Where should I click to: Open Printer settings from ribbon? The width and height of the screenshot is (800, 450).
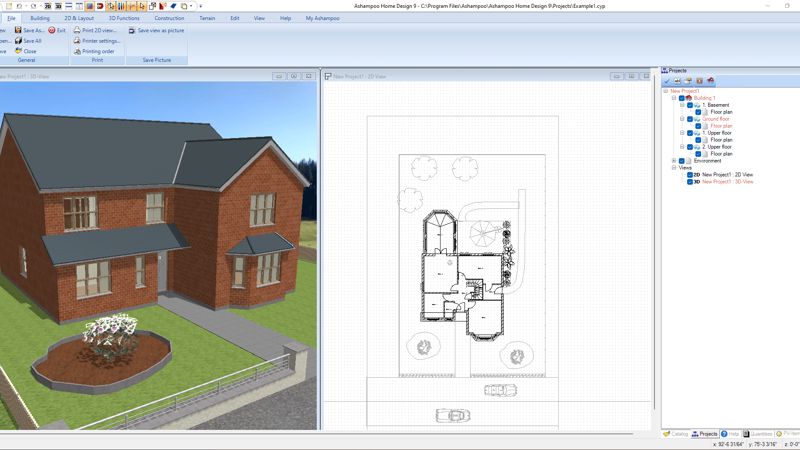point(97,41)
